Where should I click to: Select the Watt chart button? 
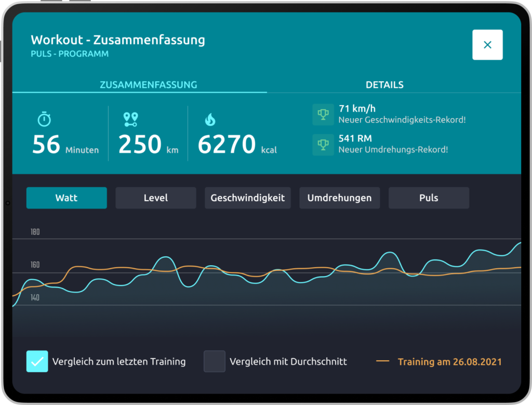pos(66,198)
